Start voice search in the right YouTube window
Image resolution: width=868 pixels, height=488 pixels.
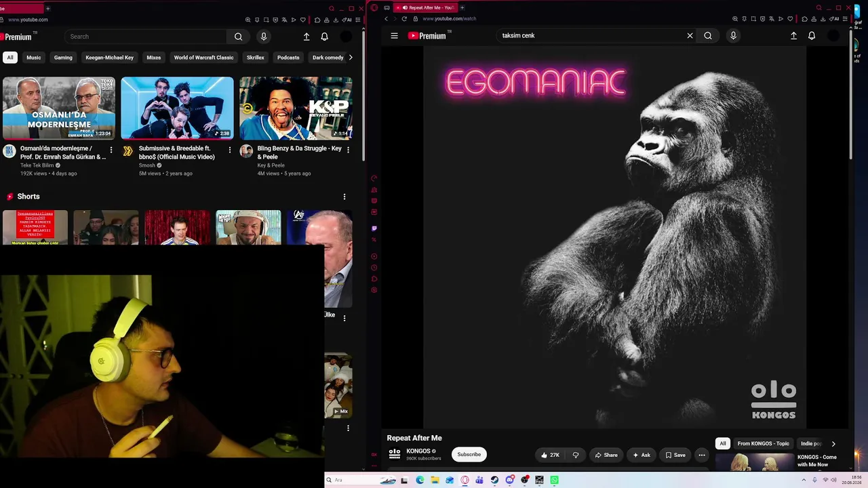[733, 36]
